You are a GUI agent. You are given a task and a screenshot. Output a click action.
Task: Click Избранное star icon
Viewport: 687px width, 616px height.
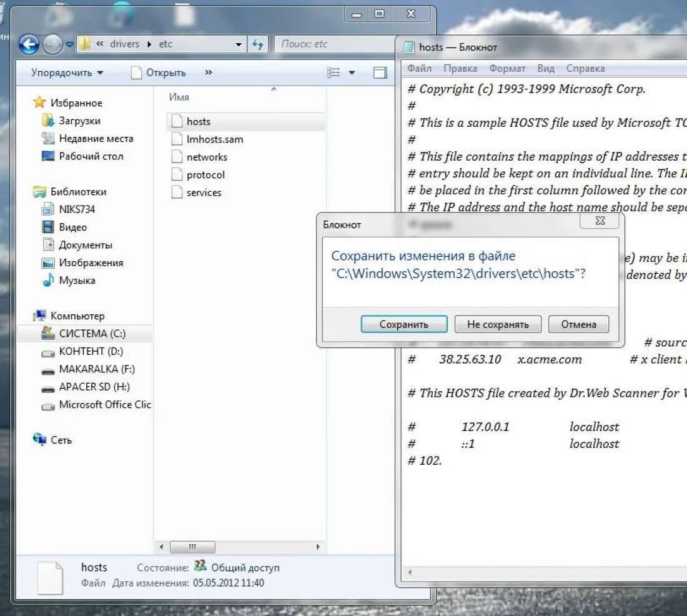[39, 102]
